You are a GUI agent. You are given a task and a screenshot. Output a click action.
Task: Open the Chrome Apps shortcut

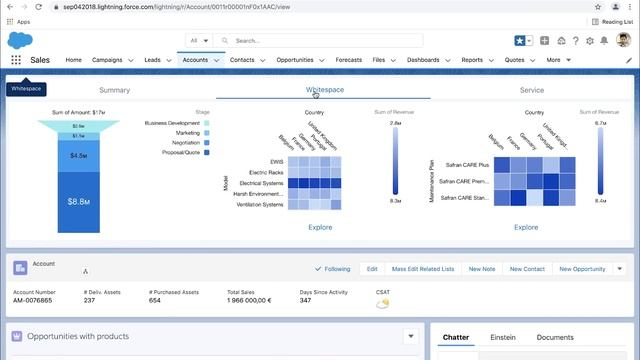19,22
